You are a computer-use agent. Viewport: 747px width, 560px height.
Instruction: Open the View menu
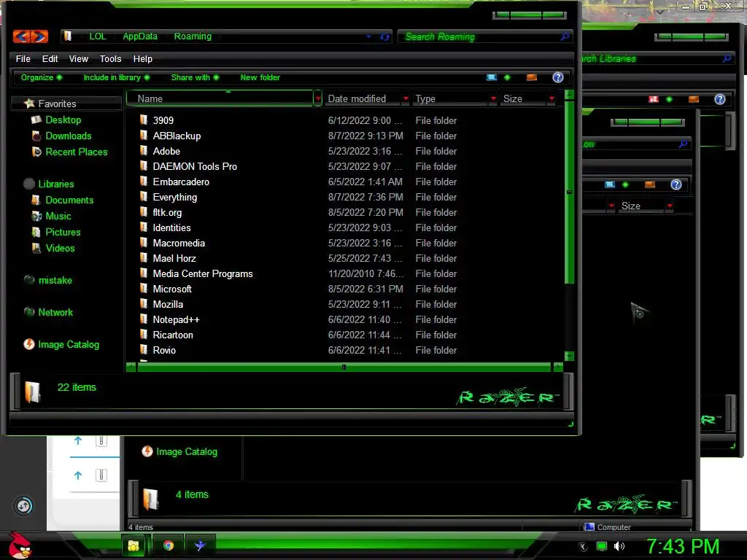coord(79,59)
